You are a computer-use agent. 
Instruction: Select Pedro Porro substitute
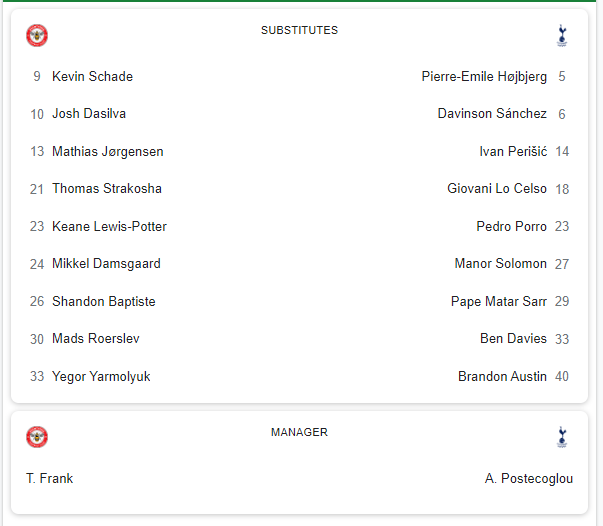[x=511, y=226]
